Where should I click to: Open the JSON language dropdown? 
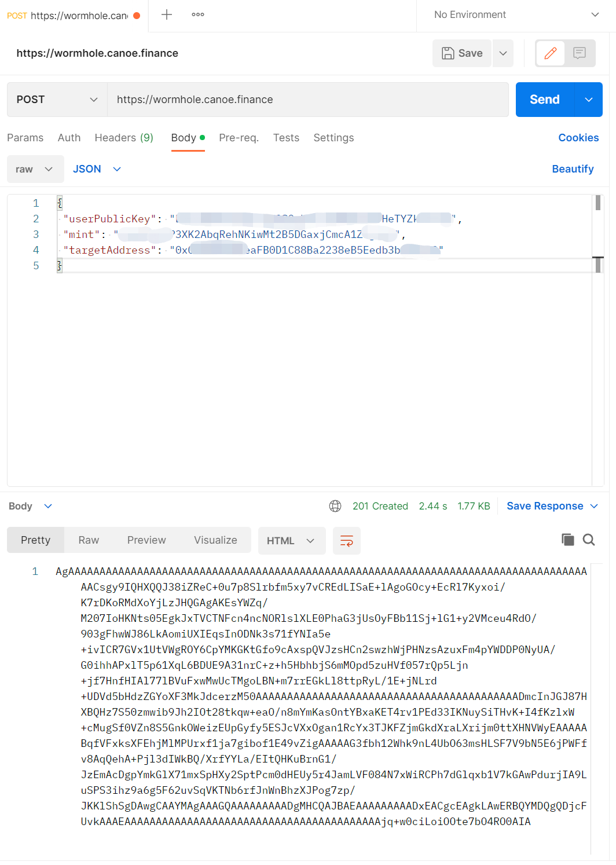tap(97, 168)
